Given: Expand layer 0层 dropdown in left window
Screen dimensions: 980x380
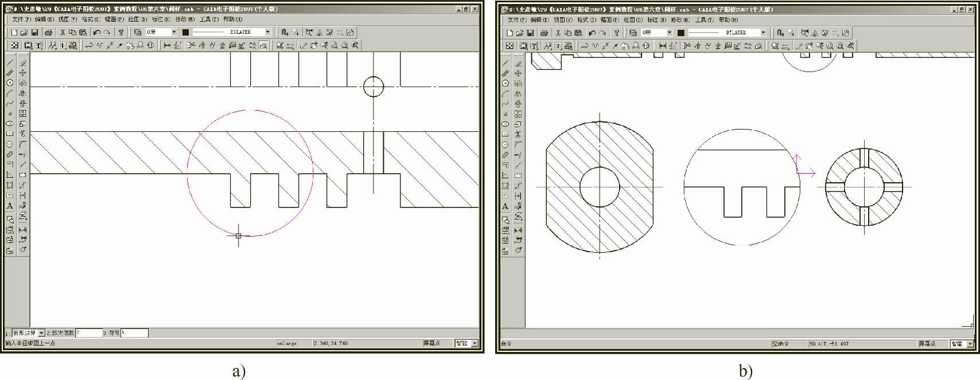Looking at the screenshot, I should click(x=174, y=32).
